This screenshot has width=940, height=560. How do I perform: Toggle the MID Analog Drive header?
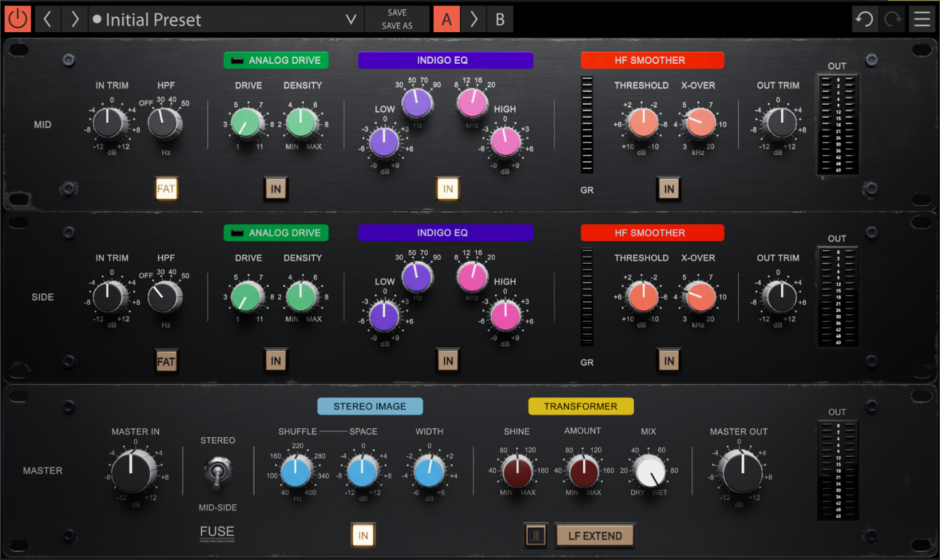point(276,60)
